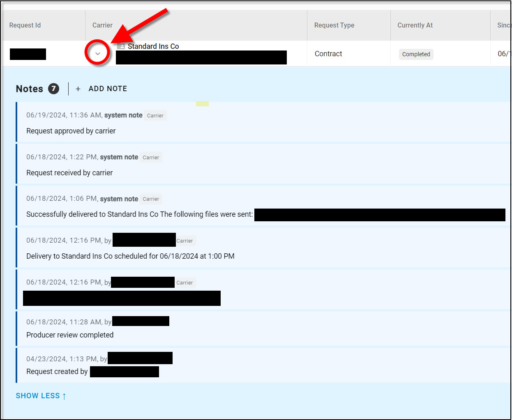The image size is (512, 420).
Task: Click the Notes section heading
Action: click(30, 89)
